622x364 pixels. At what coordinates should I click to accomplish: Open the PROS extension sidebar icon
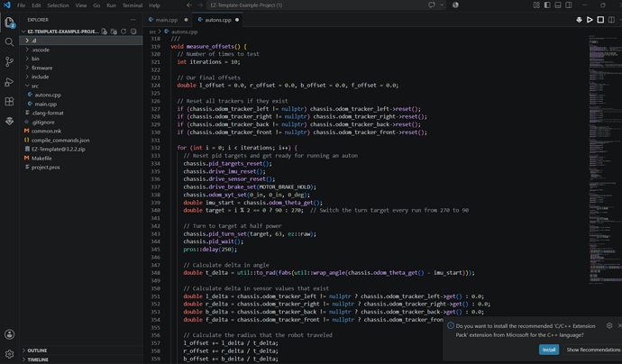9,122
